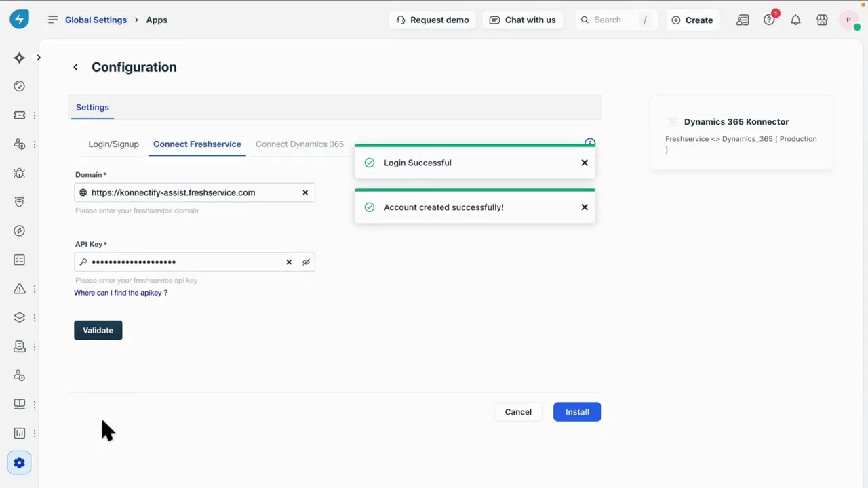
Task: Click 'Please enter your freshservice domain' hint
Action: 137,211
